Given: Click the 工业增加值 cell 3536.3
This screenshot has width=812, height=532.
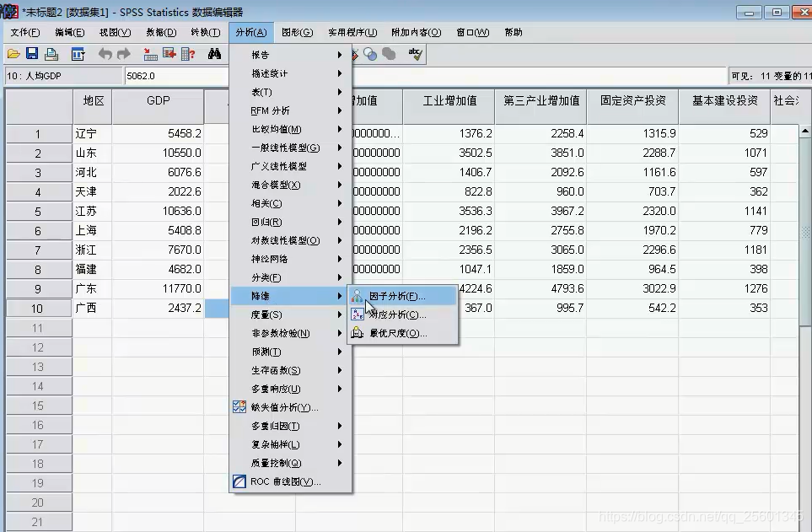Looking at the screenshot, I should (x=449, y=212).
